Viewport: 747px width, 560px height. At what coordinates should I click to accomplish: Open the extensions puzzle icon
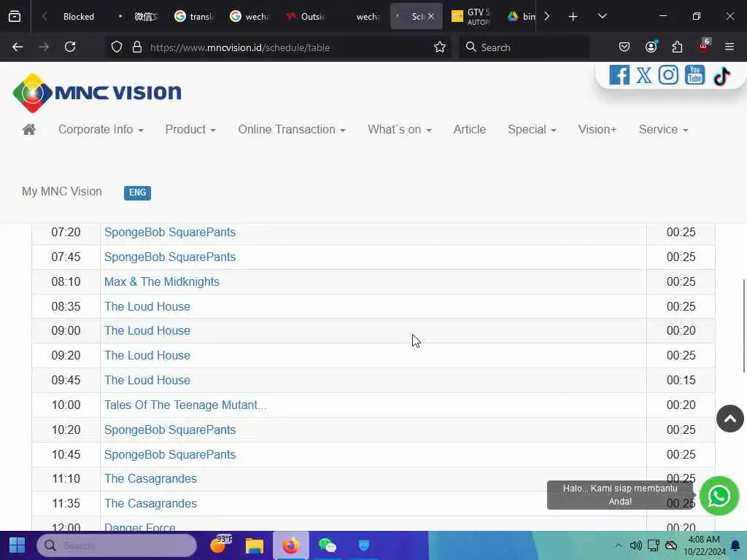[677, 47]
